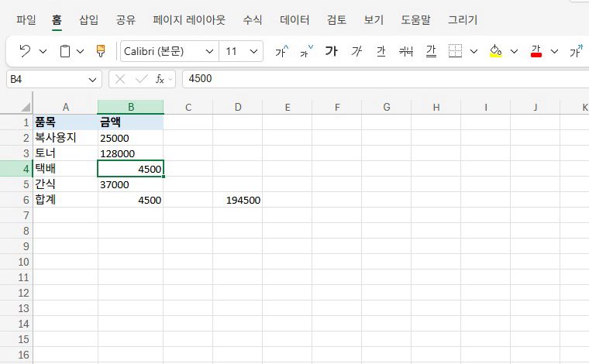Decrease font size with 가v icon
The image size is (589, 364).
(x=306, y=51)
